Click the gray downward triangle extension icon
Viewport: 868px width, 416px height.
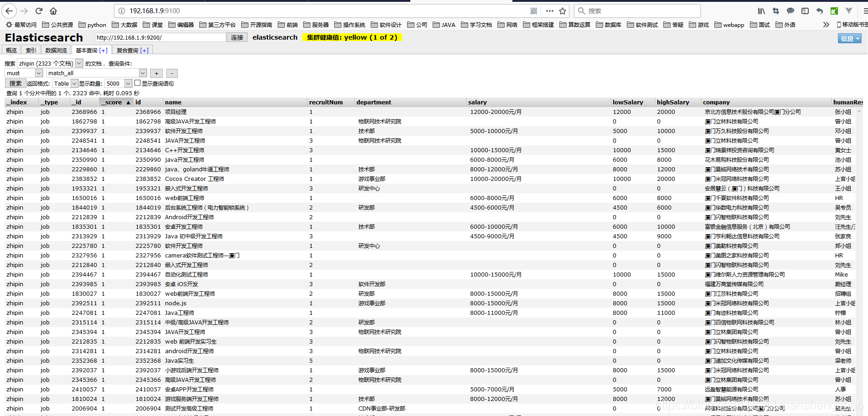pyautogui.click(x=849, y=10)
